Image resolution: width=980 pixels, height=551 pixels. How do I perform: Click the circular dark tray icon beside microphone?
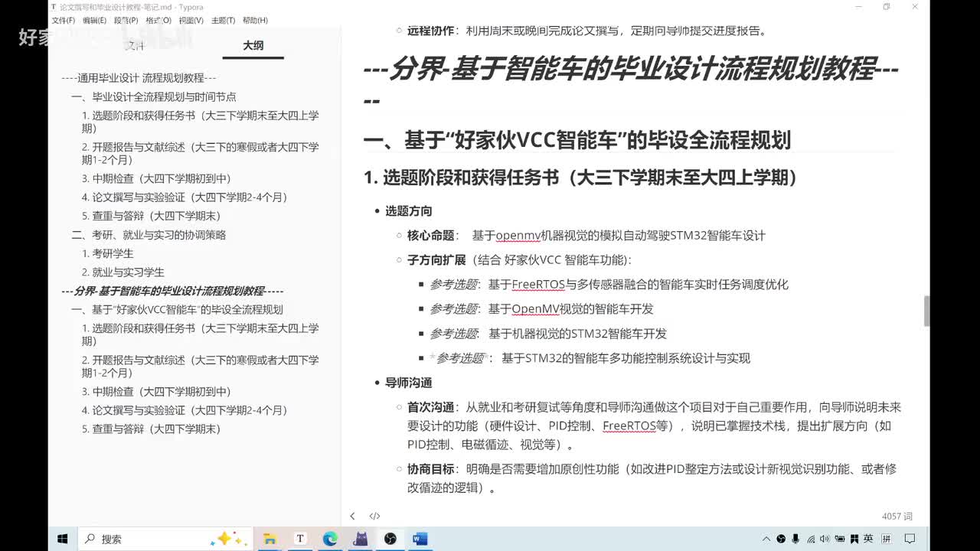(781, 539)
